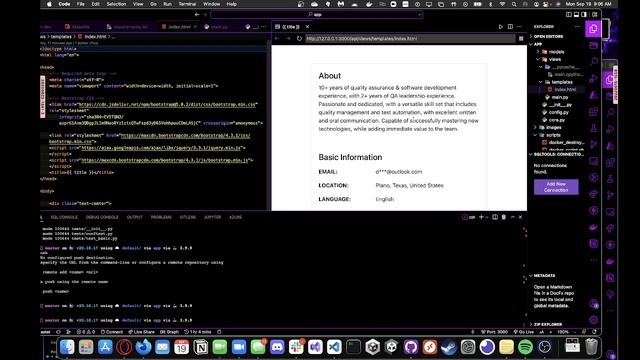The image size is (640, 360).
Task: Open index.html in the Explorer tree
Action: (565, 89)
